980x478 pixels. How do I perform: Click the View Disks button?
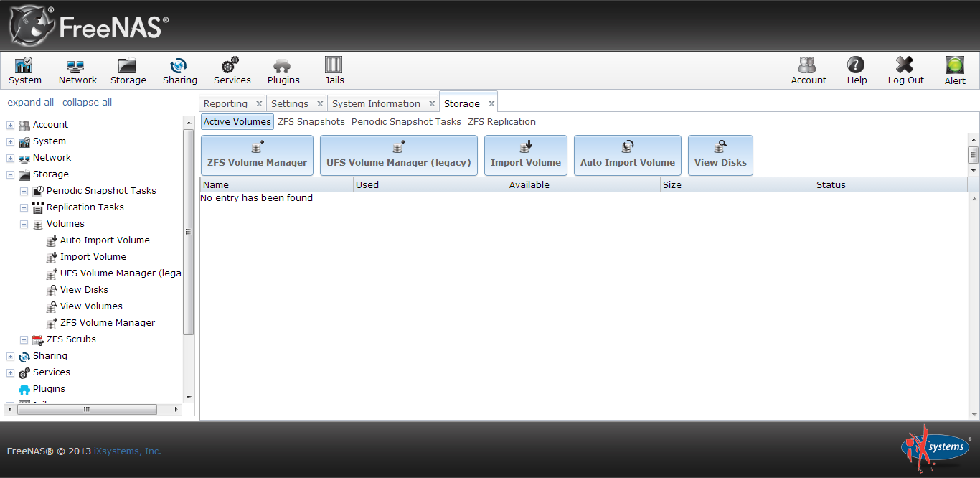(x=720, y=155)
